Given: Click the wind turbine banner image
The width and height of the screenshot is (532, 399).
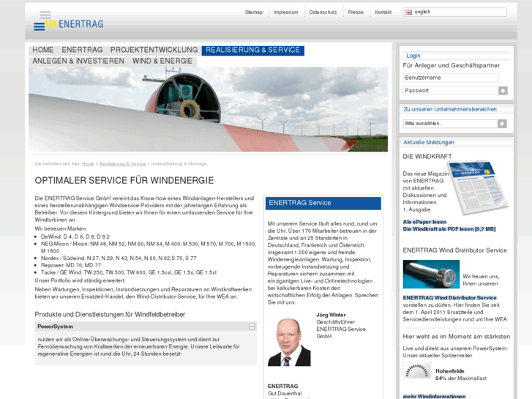Looking at the screenshot, I should click(208, 109).
